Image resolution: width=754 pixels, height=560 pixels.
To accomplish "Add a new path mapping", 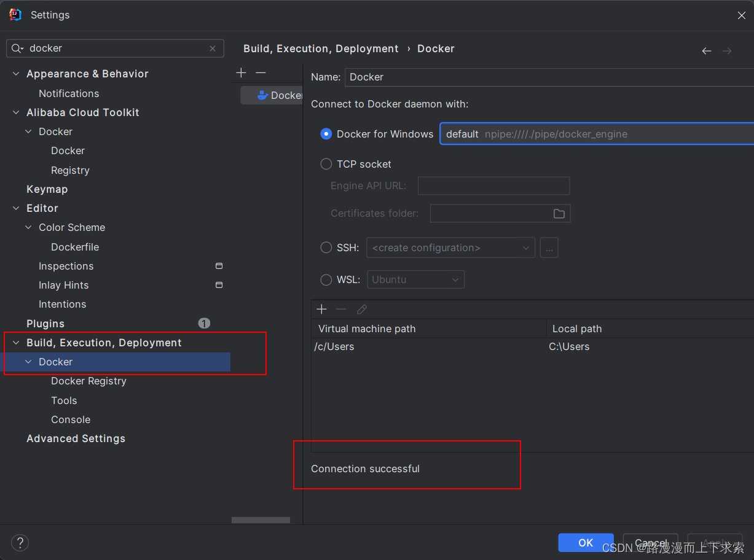I will (321, 309).
